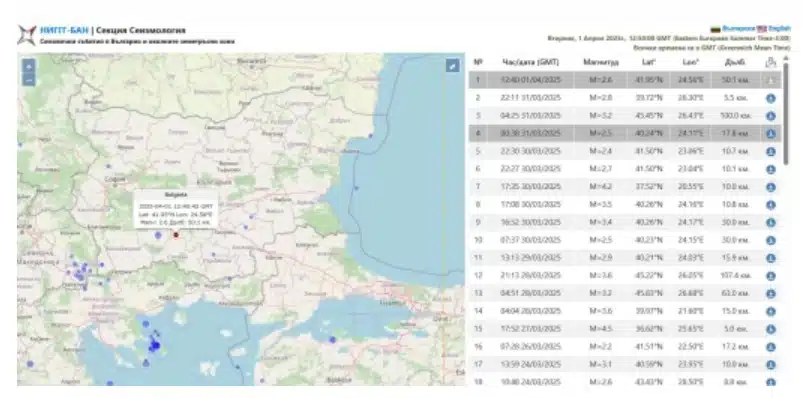This screenshot has width=803, height=398.
Task: Open the report icon for row 12
Action: click(770, 276)
